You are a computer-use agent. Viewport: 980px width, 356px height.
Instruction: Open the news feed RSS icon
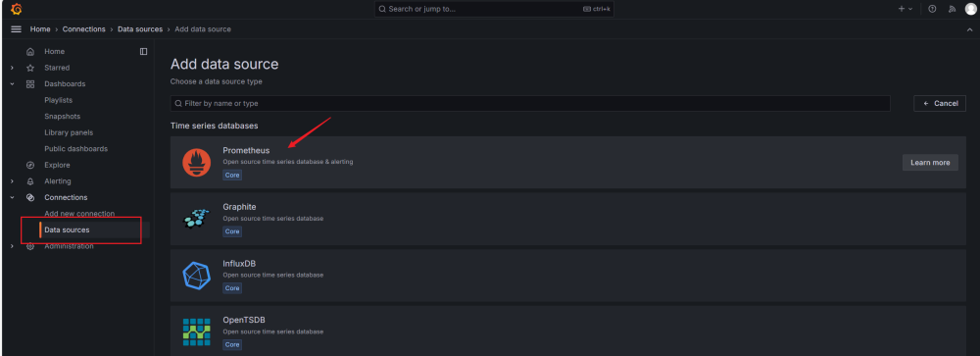(x=952, y=9)
